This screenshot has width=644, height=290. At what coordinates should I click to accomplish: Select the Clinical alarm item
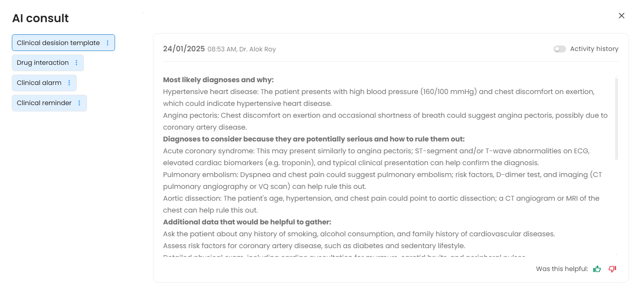[39, 83]
